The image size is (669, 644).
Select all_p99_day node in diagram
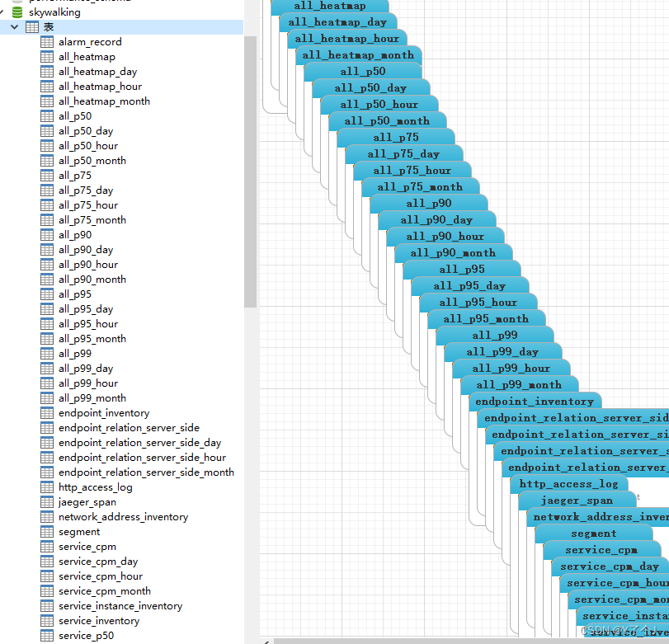(502, 352)
